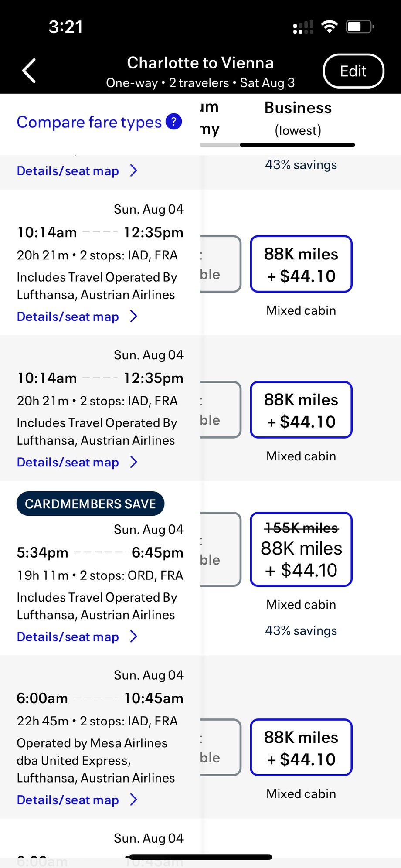Select 88K miles fare for first 10:14am flight
Viewport: 401px width, 868px height.
coord(301,264)
